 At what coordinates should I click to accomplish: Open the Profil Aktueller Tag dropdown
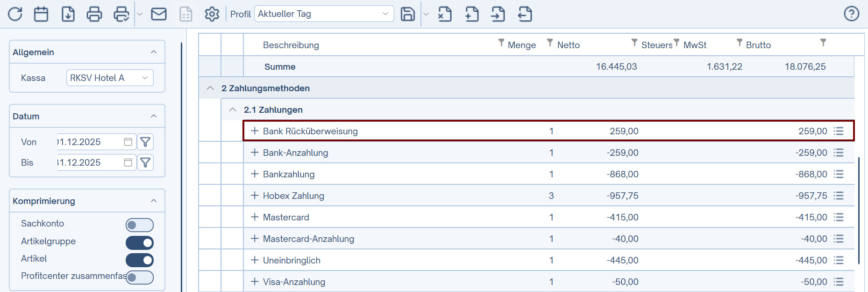pyautogui.click(x=324, y=14)
